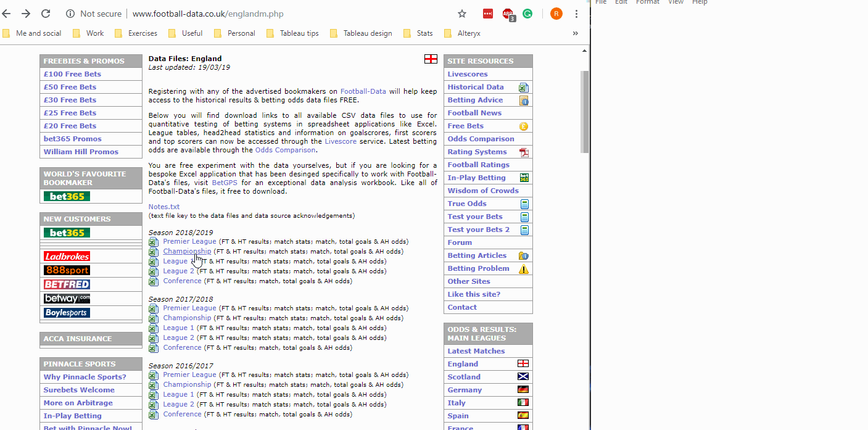The height and width of the screenshot is (430, 868).
Task: Click the Excel icon beside Premier League 2018/2019
Action: (x=154, y=242)
